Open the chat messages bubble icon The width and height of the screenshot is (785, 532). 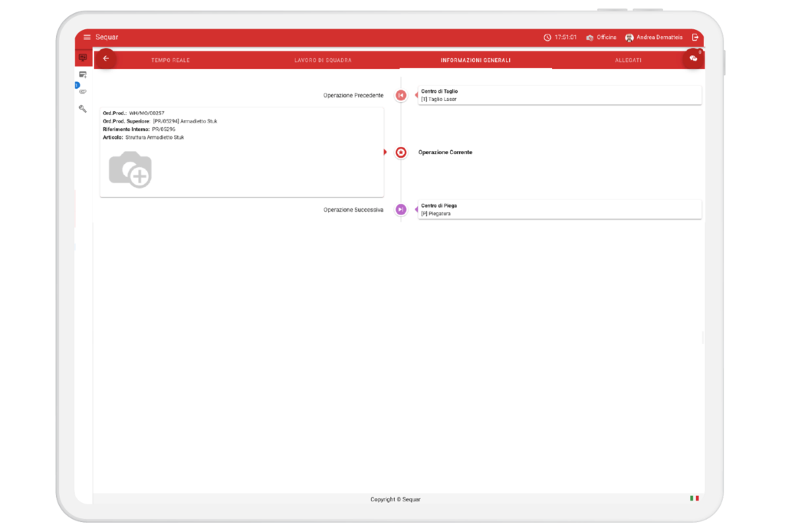coord(693,58)
